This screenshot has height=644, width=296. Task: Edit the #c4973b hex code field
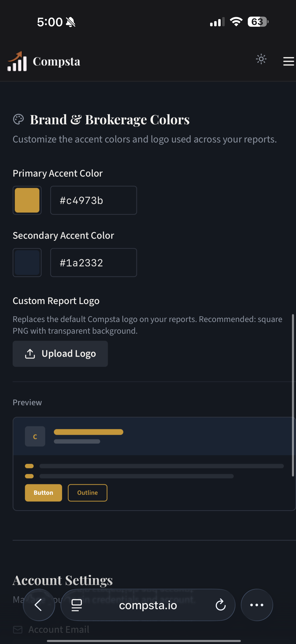tap(93, 200)
